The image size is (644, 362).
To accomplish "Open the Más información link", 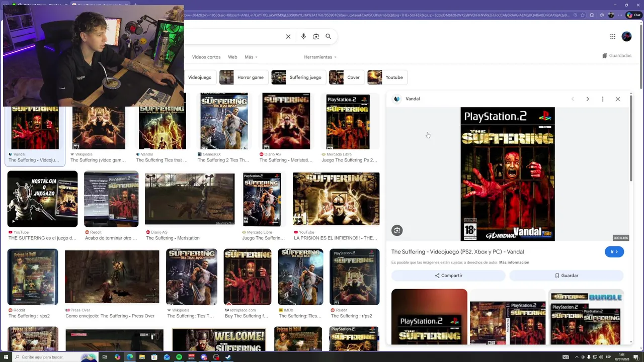I will (x=514, y=262).
